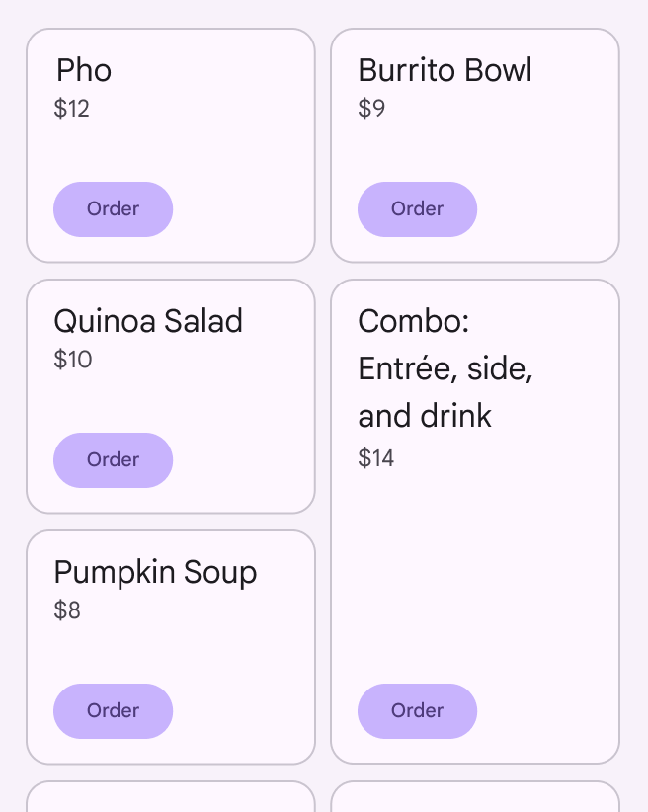Open the partially visible card below Pumpkin Soup
The width and height of the screenshot is (648, 812).
pyautogui.click(x=170, y=798)
